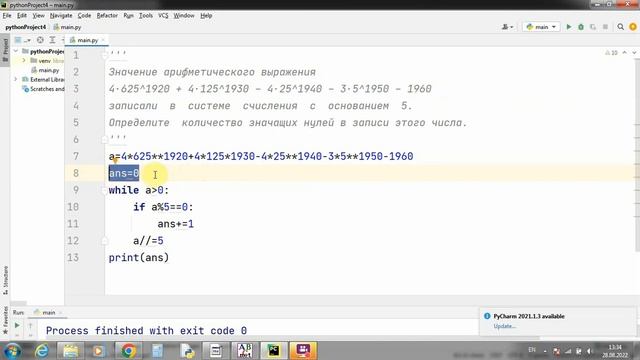Open the View menu
The height and width of the screenshot is (360, 640).
(38, 16)
